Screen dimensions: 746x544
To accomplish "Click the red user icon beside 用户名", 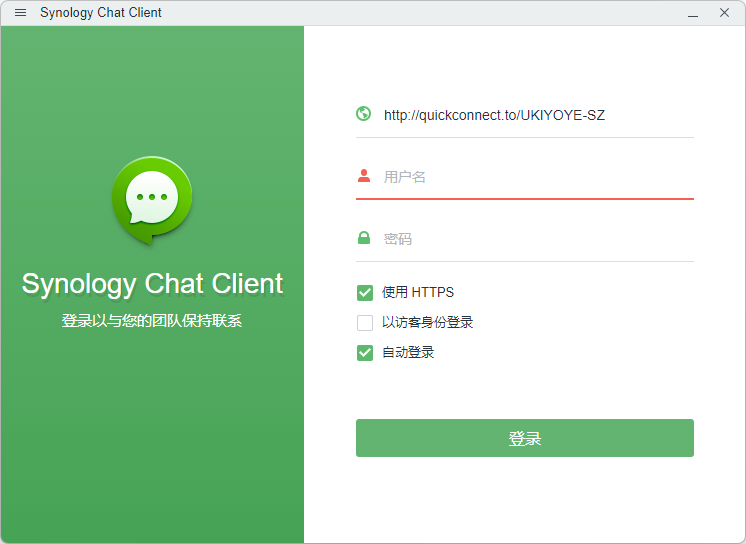I will [364, 176].
